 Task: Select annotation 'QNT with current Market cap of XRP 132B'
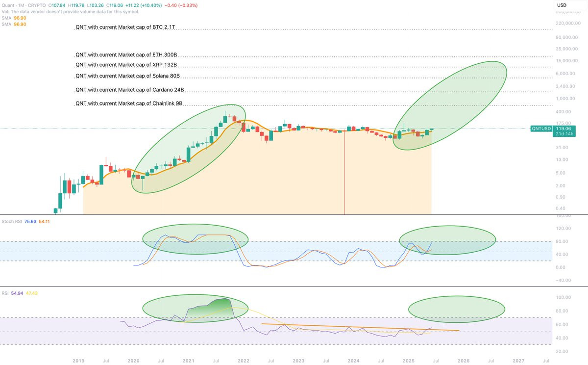(x=126, y=65)
